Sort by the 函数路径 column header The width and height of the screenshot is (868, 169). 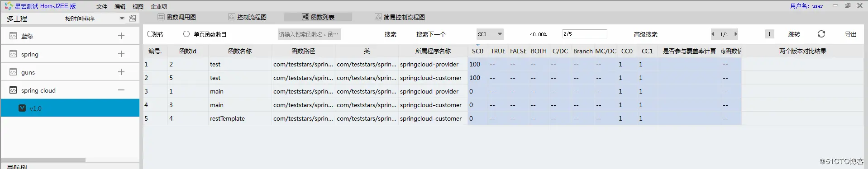(x=303, y=51)
